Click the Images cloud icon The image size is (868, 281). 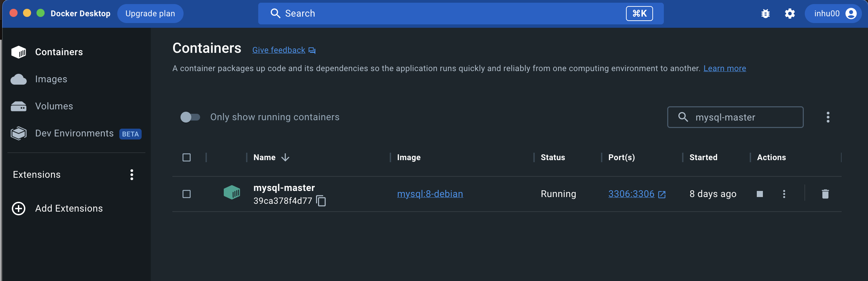click(x=19, y=79)
